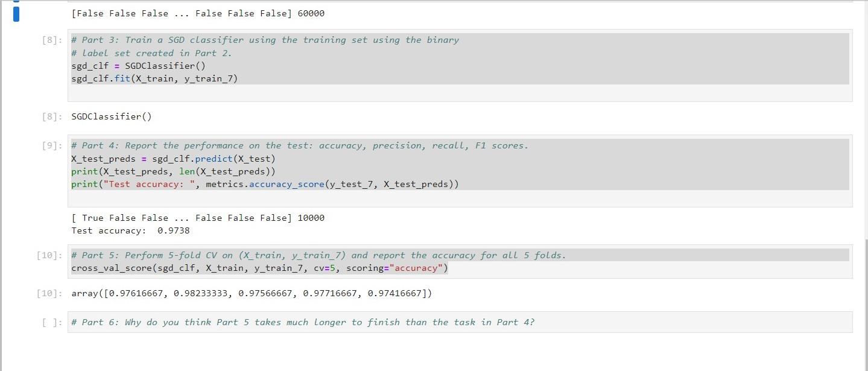
Task: Click the [10]: execution count prompt
Action: (47, 255)
